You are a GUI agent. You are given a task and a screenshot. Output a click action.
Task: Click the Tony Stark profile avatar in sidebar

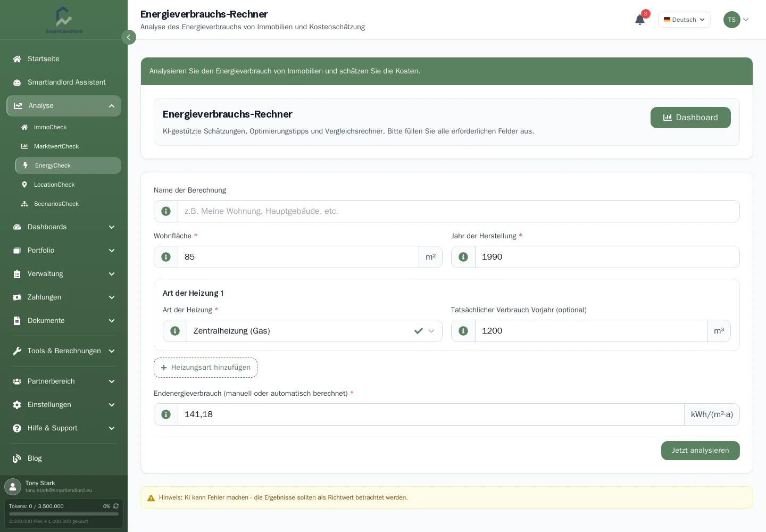(13, 487)
